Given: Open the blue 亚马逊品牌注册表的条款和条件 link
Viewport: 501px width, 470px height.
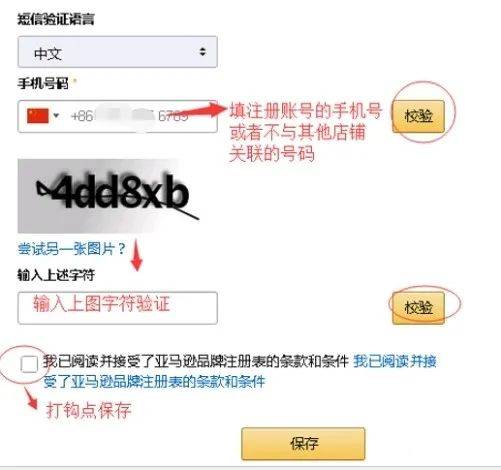Looking at the screenshot, I should (240, 372).
